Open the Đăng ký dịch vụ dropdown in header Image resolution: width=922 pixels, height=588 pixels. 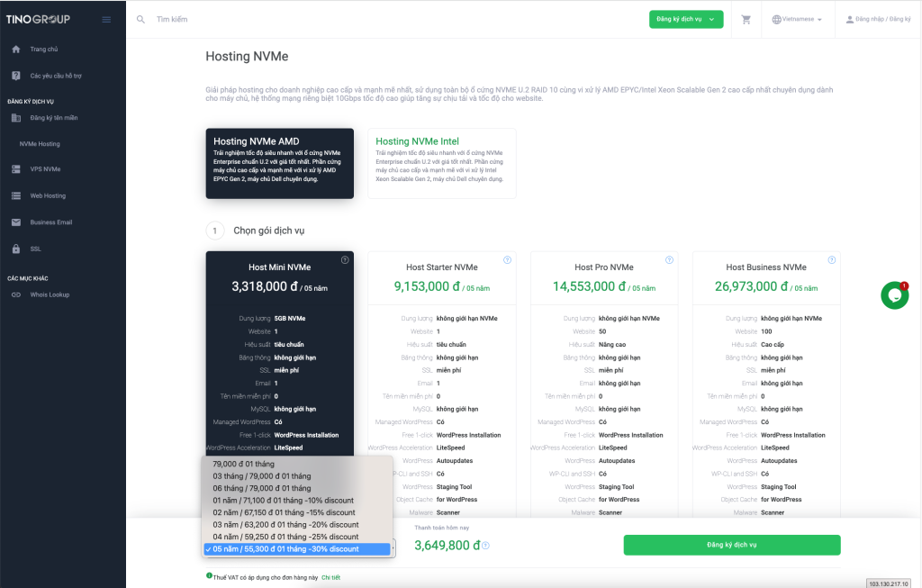point(686,20)
